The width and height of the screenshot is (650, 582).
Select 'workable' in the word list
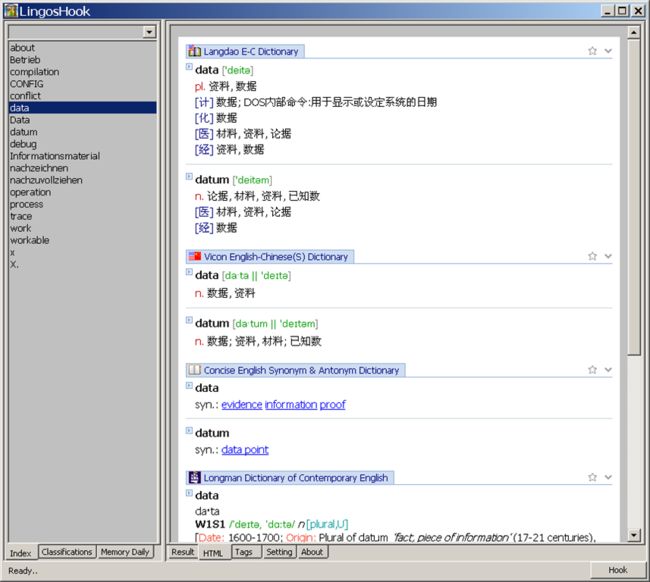pos(82,240)
